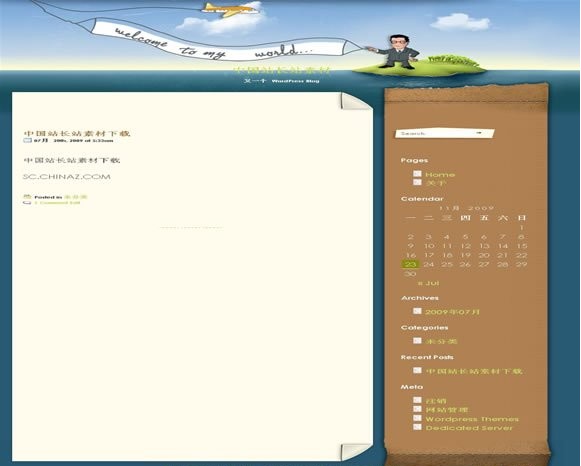This screenshot has width=581, height=466.
Task: Click the Categories heading in sidebar
Action: (x=425, y=328)
